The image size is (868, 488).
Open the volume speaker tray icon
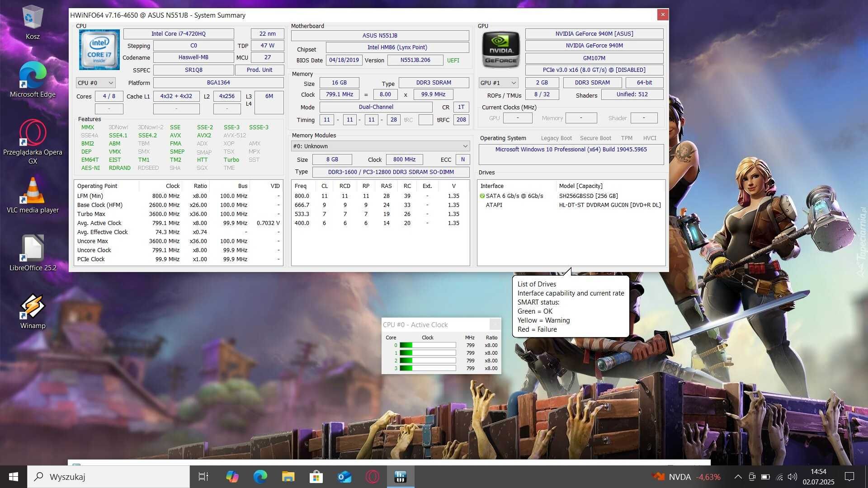(x=793, y=477)
